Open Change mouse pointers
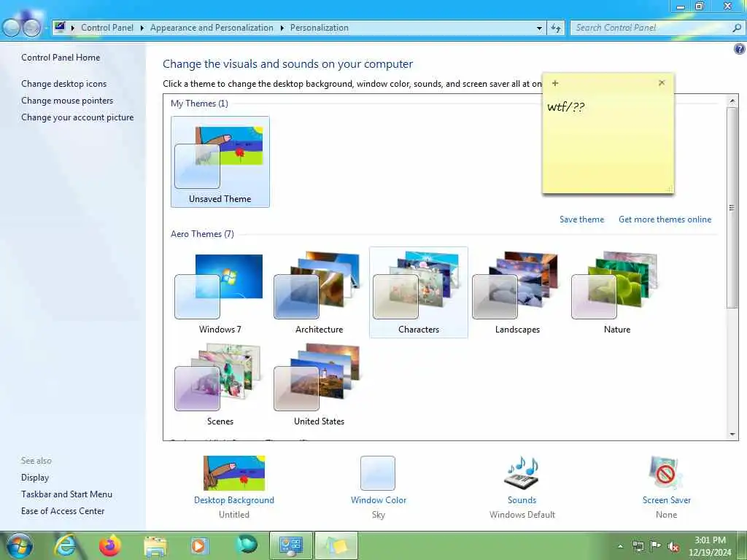 coord(67,101)
